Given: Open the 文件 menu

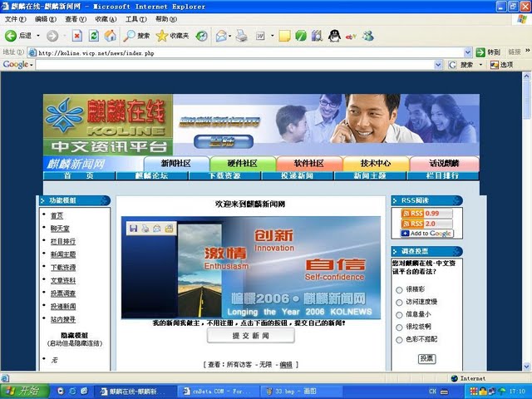Looking at the screenshot, I should pos(15,19).
